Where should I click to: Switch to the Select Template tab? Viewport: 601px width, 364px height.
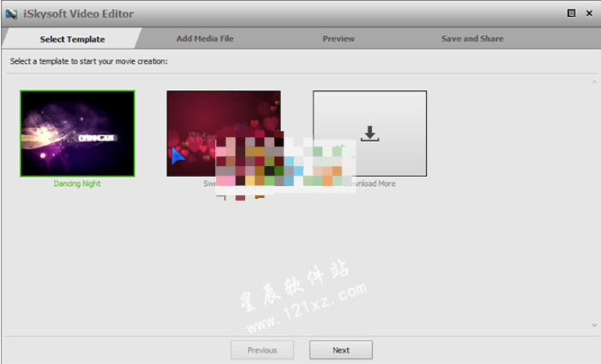pyautogui.click(x=72, y=39)
